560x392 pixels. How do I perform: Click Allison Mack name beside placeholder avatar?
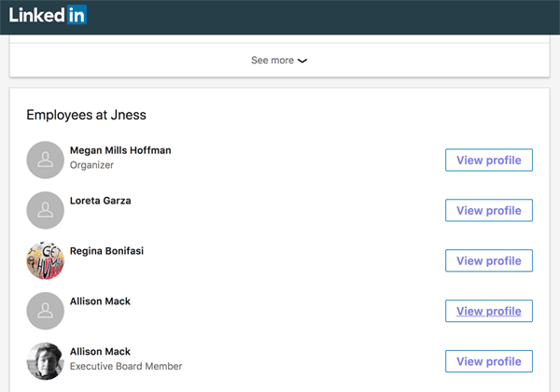point(100,301)
